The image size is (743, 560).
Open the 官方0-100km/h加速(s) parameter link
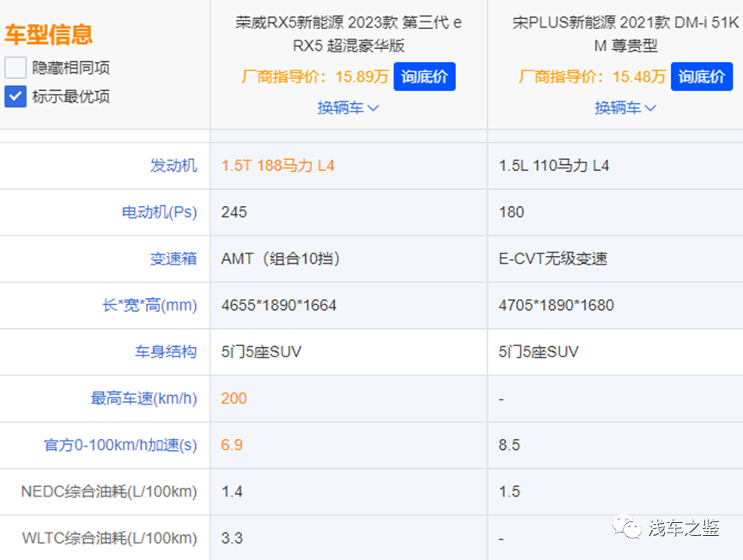pyautogui.click(x=120, y=445)
